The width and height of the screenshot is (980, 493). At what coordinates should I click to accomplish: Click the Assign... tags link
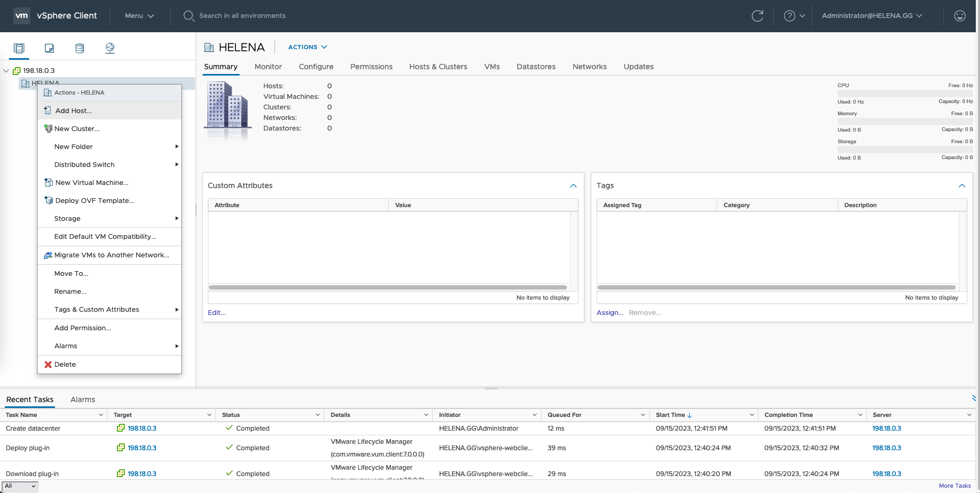pyautogui.click(x=610, y=313)
